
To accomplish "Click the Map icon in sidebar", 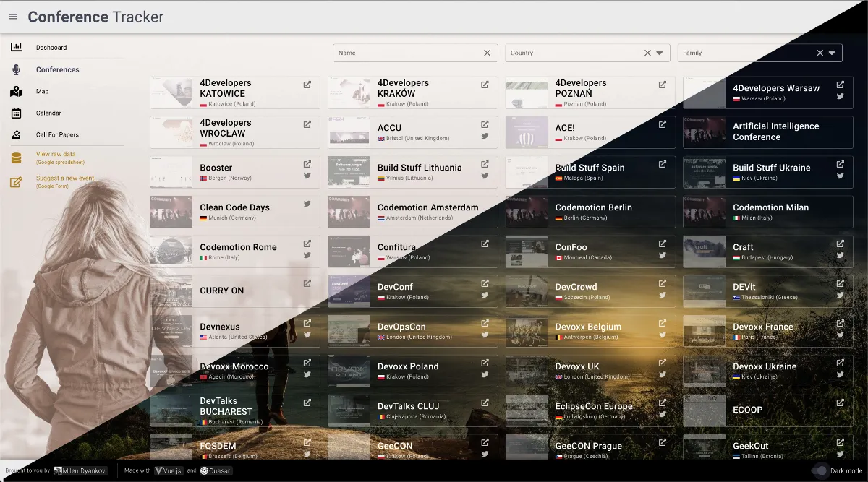I will point(16,92).
